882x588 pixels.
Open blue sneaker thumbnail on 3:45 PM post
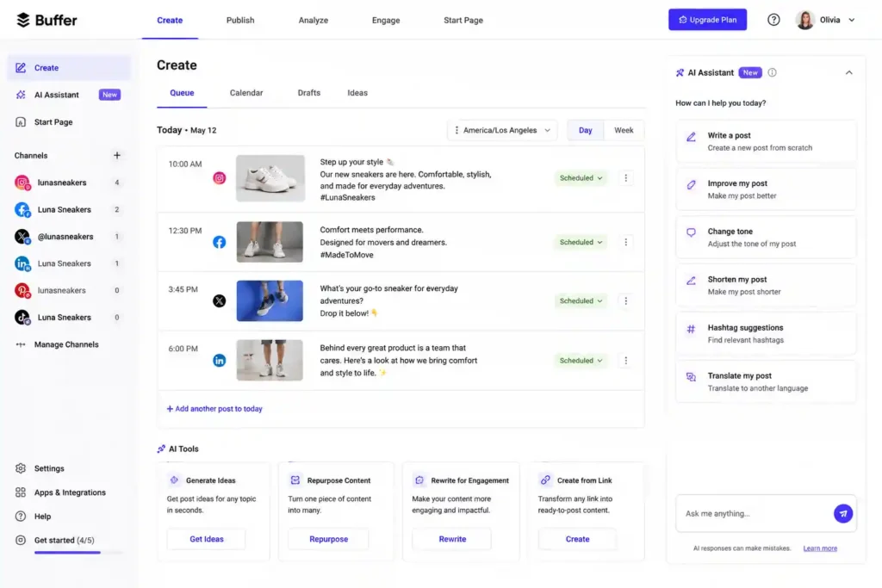coord(270,300)
